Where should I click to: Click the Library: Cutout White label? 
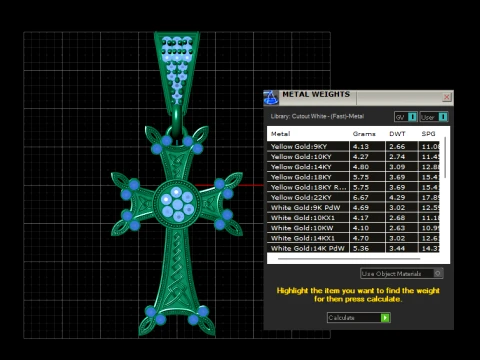tap(317, 116)
